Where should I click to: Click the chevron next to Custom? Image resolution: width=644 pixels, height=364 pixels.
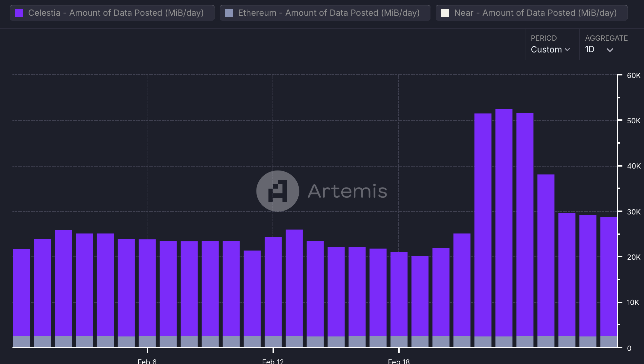click(x=567, y=50)
